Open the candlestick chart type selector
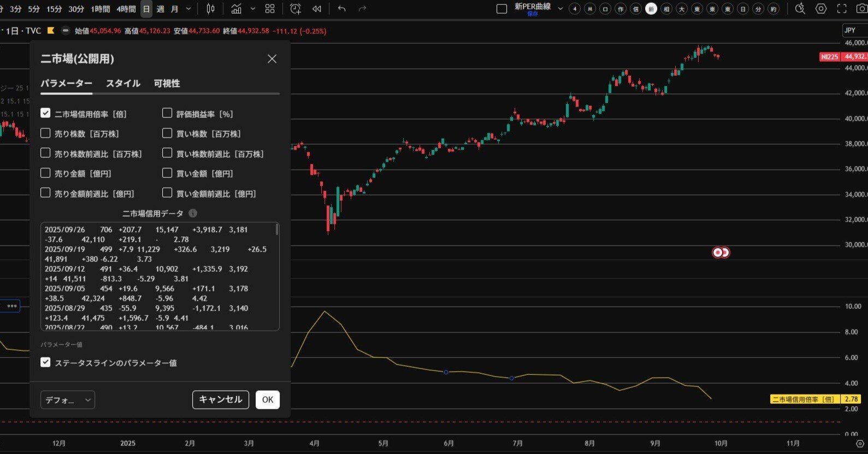The height and width of the screenshot is (454, 868). tap(211, 9)
